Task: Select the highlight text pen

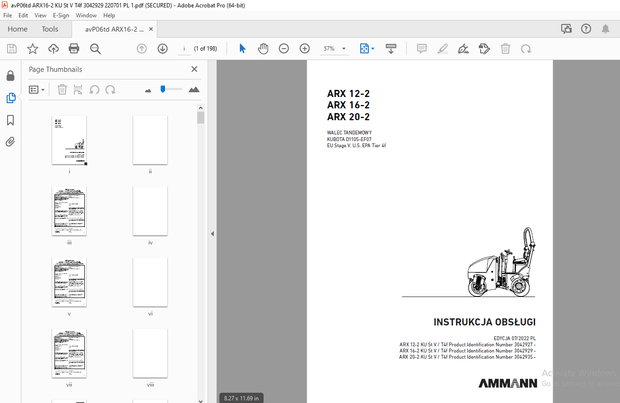Action: tap(443, 49)
